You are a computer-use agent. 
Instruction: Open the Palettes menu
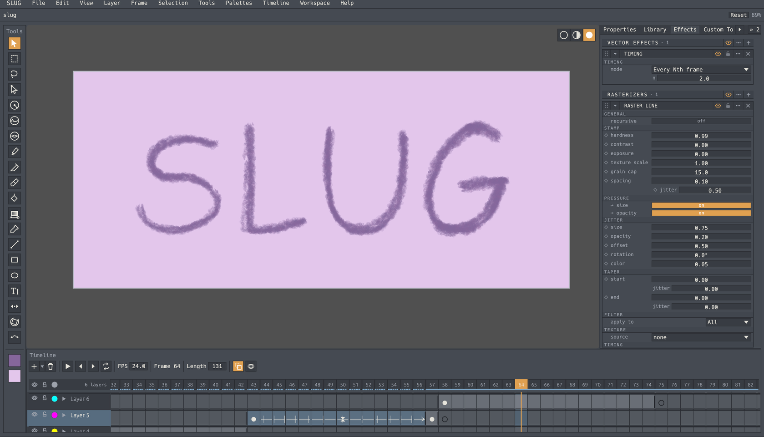coord(239,3)
